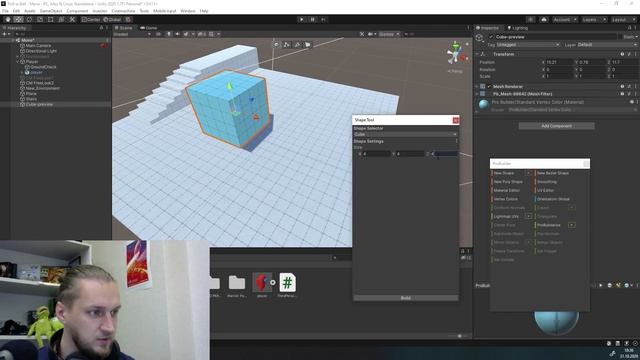Toggle Mesh Renderer enabled checkbox
This screenshot has height=360, width=640.
[x=489, y=87]
